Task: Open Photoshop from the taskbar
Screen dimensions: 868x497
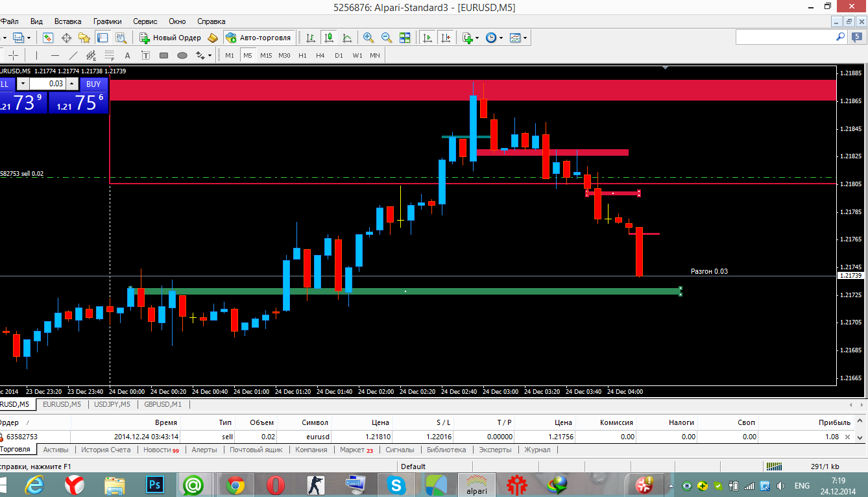Action: pos(154,484)
